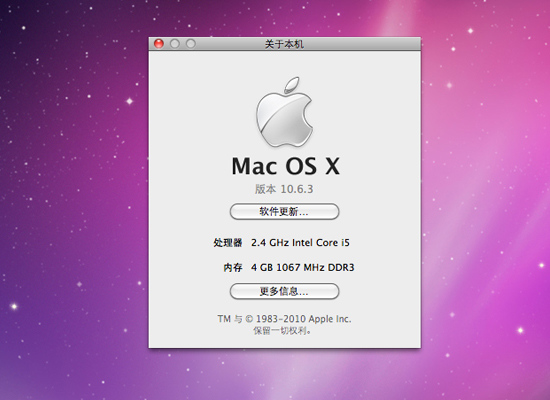Click the 1983-2010 Apple Inc. copyright line
This screenshot has width=550, height=400.
pos(284,319)
